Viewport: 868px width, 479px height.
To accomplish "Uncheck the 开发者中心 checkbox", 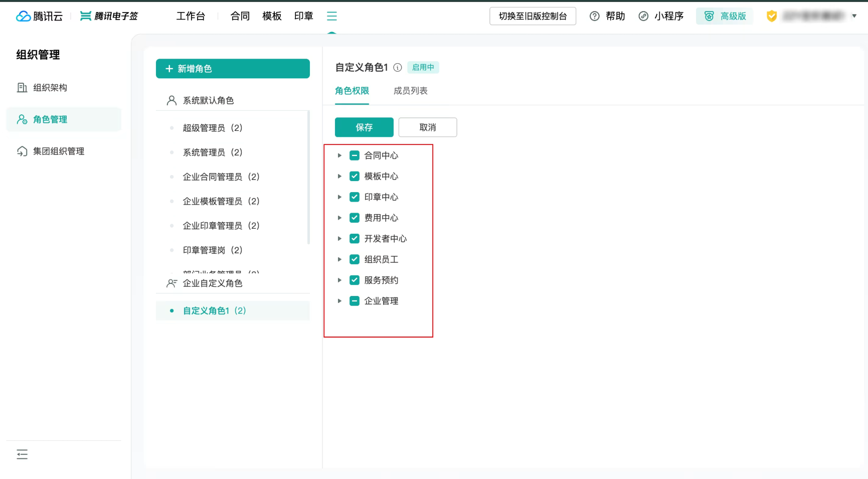I will pos(355,238).
